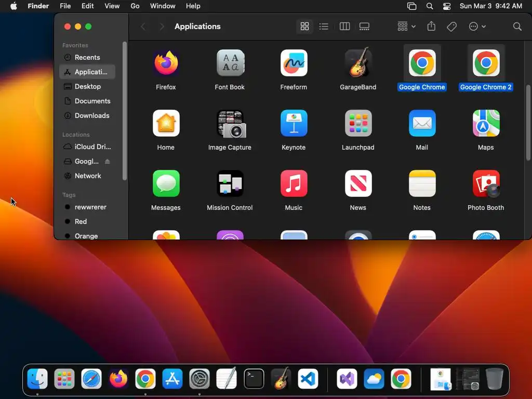Open Network in sidebar
The height and width of the screenshot is (399, 532).
coord(87,176)
